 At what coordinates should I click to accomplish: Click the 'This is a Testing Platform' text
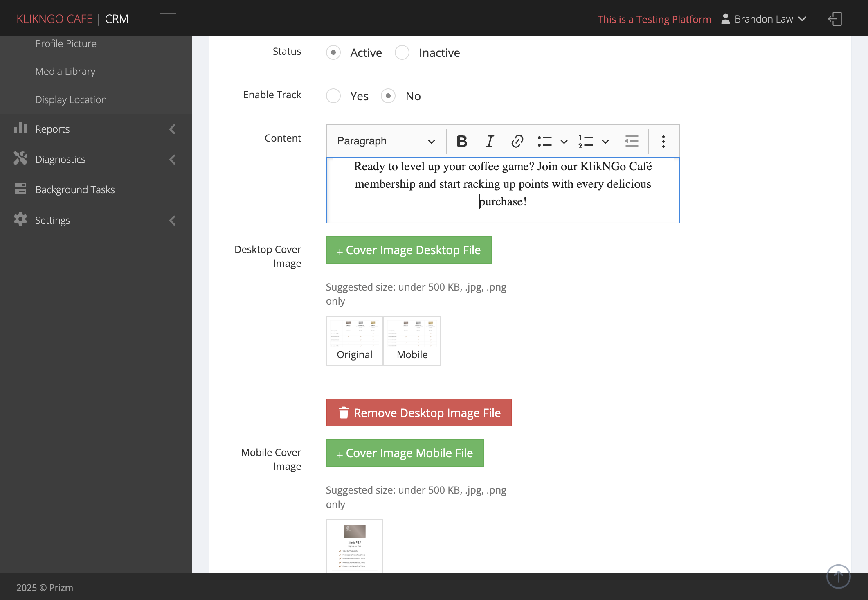[654, 19]
